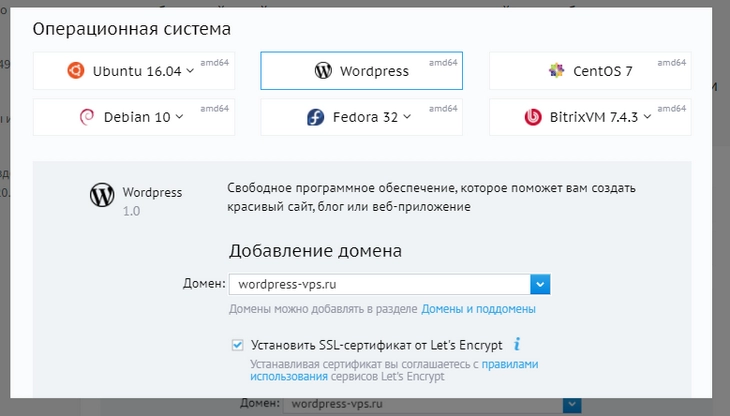Click the 'Свободное программное обеспечение' description text

(431, 197)
